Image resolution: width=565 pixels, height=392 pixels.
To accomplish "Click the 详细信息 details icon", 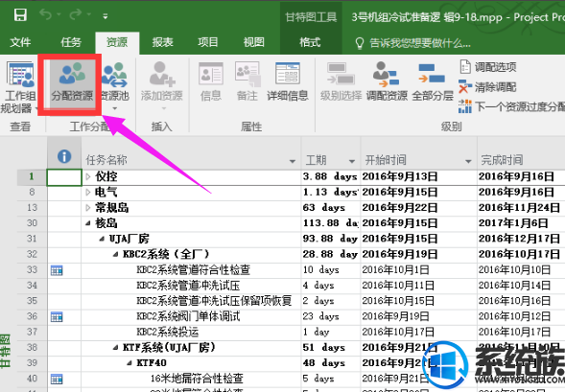I will pyautogui.click(x=287, y=82).
